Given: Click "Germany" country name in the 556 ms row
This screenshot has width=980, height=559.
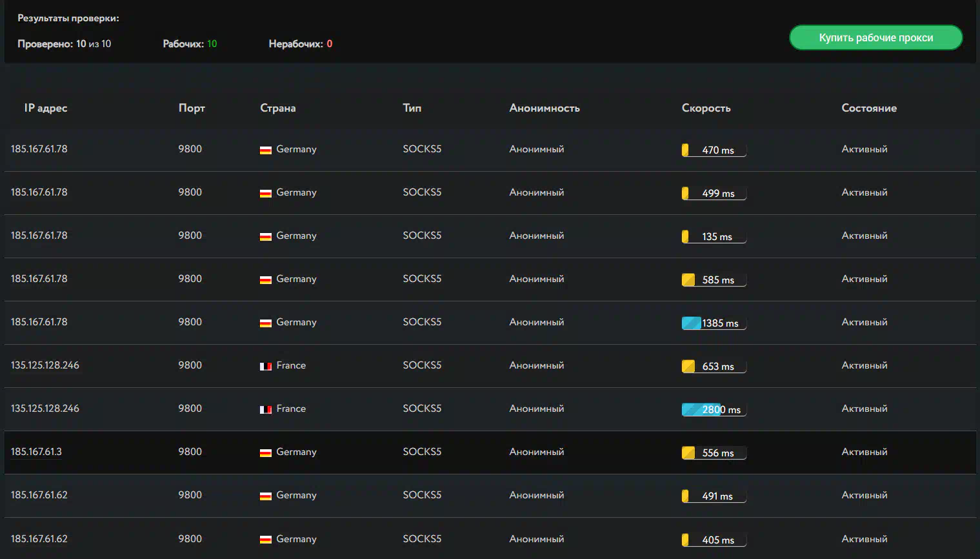Looking at the screenshot, I should pyautogui.click(x=296, y=452).
